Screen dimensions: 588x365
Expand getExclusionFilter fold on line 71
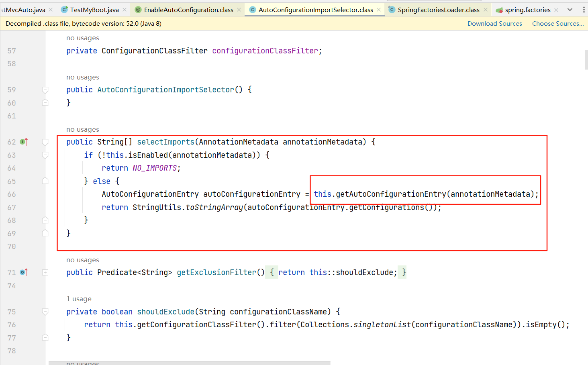pos(45,272)
